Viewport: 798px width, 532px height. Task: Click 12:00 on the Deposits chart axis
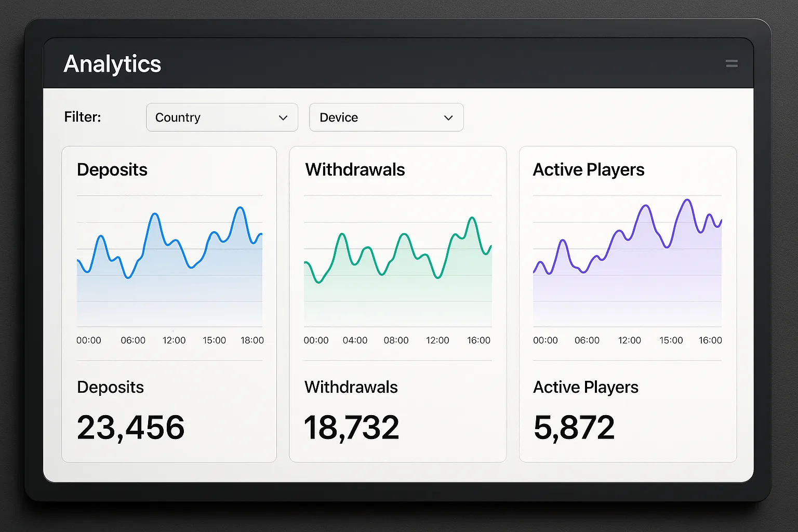(x=174, y=340)
